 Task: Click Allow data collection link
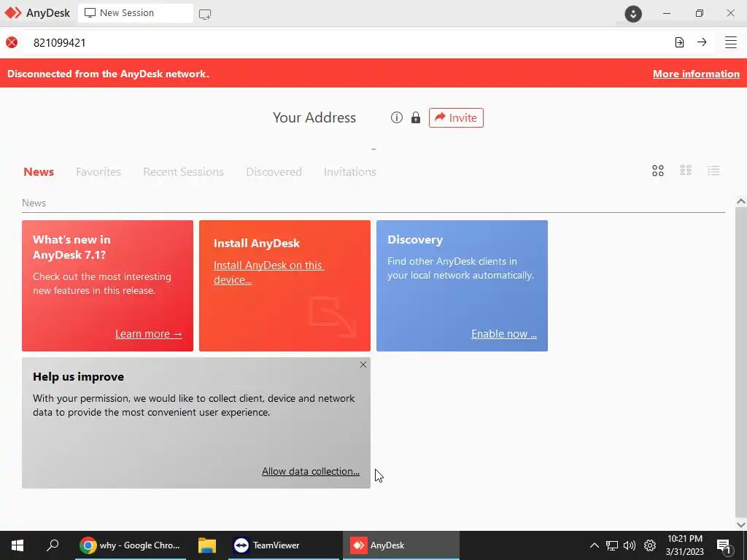[311, 471]
